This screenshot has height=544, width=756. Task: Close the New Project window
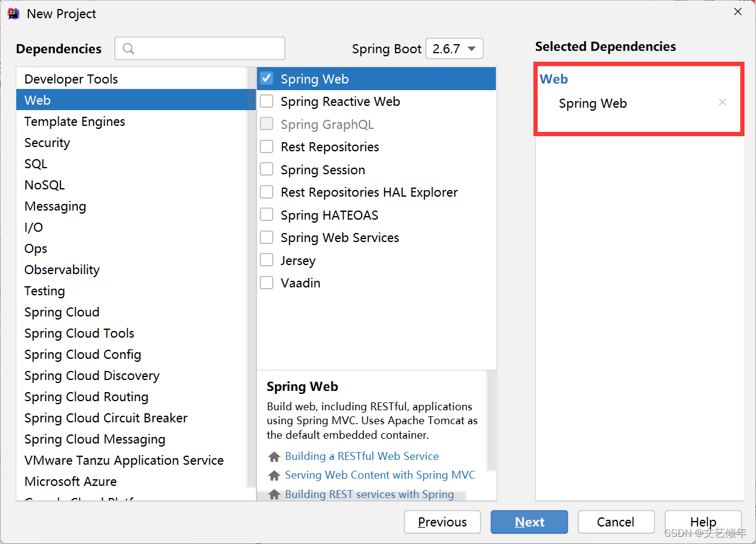tap(737, 12)
